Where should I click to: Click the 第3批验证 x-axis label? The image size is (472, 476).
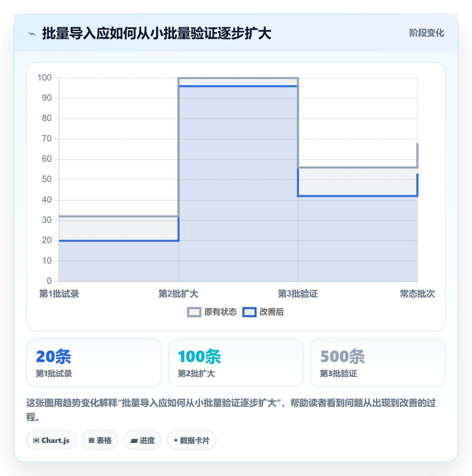(298, 294)
